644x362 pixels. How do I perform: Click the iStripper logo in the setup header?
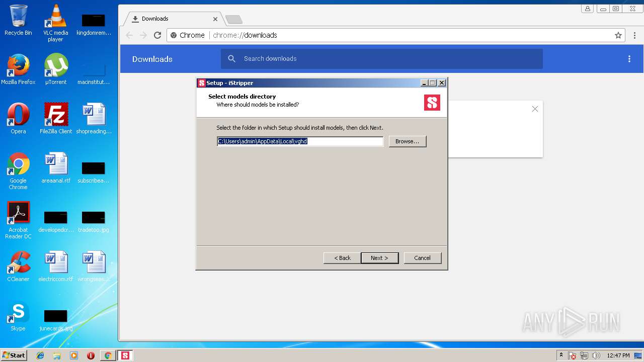[432, 103]
